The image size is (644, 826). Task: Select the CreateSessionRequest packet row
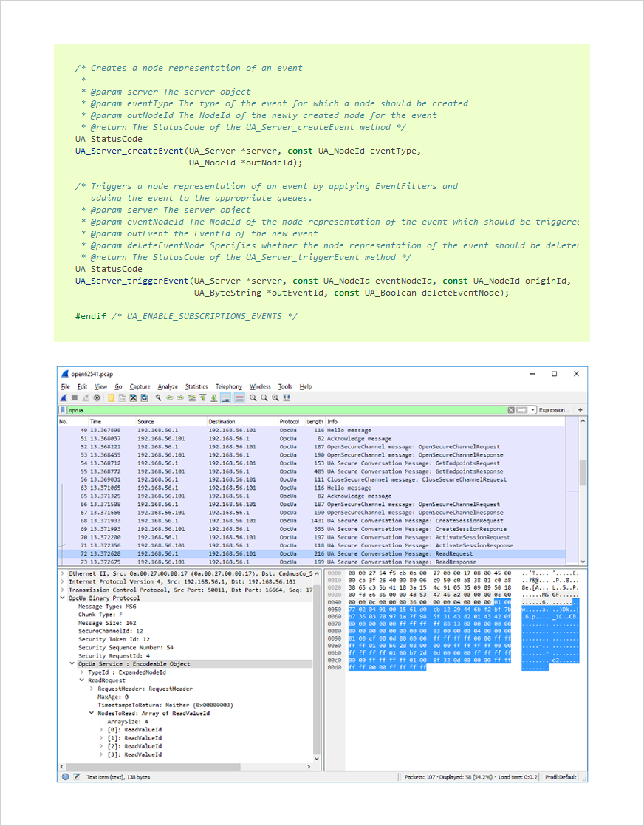(x=311, y=520)
